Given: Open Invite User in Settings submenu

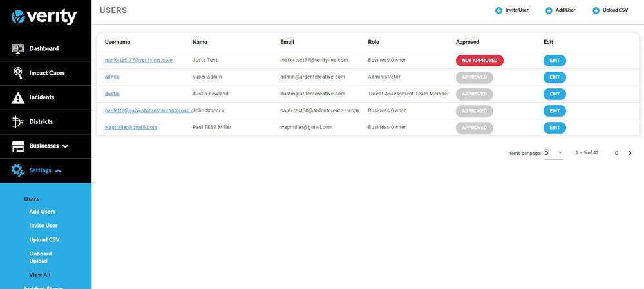Looking at the screenshot, I should coord(43,226).
